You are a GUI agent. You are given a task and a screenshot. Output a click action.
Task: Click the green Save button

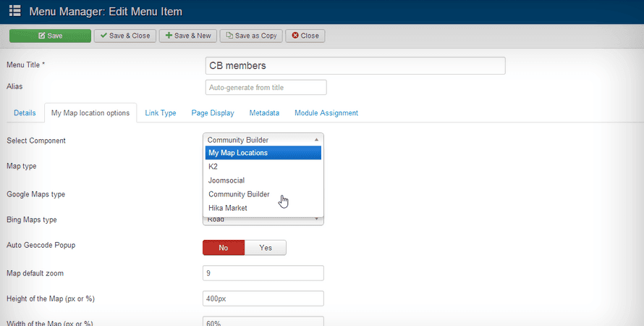pos(50,35)
